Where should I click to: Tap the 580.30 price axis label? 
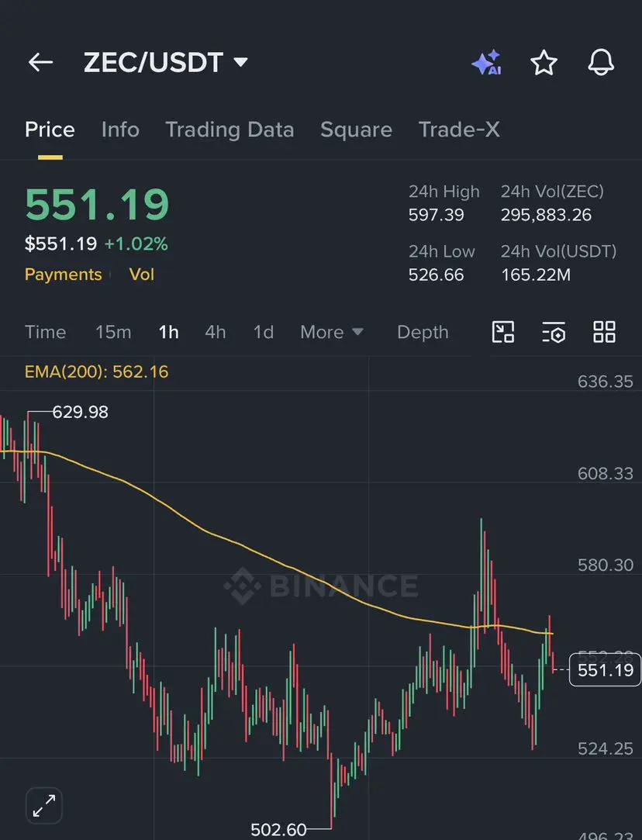[x=605, y=565]
